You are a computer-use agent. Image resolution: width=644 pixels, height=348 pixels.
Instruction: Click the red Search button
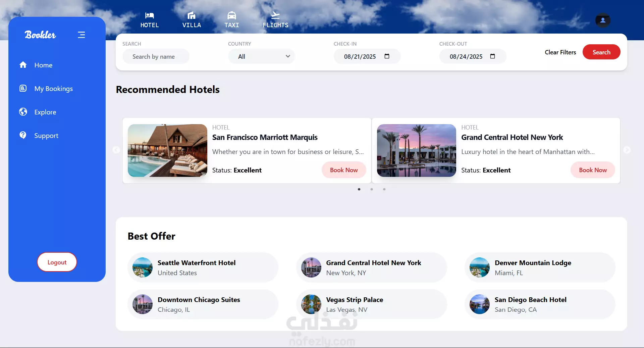pos(601,52)
